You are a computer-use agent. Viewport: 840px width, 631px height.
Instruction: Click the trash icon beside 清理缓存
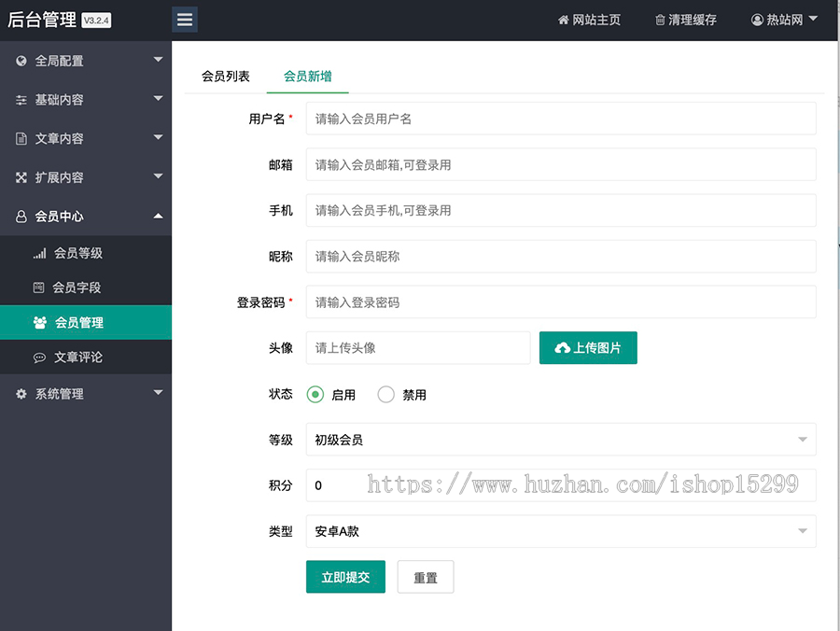coord(660,21)
